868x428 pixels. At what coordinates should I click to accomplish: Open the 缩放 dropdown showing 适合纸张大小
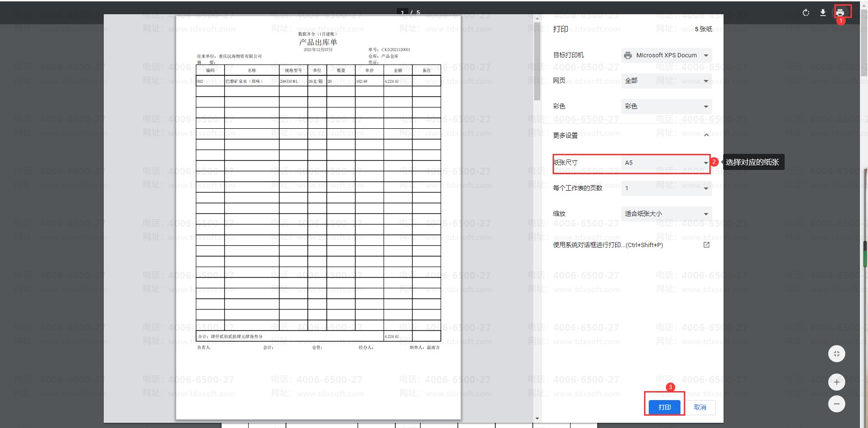tap(666, 214)
